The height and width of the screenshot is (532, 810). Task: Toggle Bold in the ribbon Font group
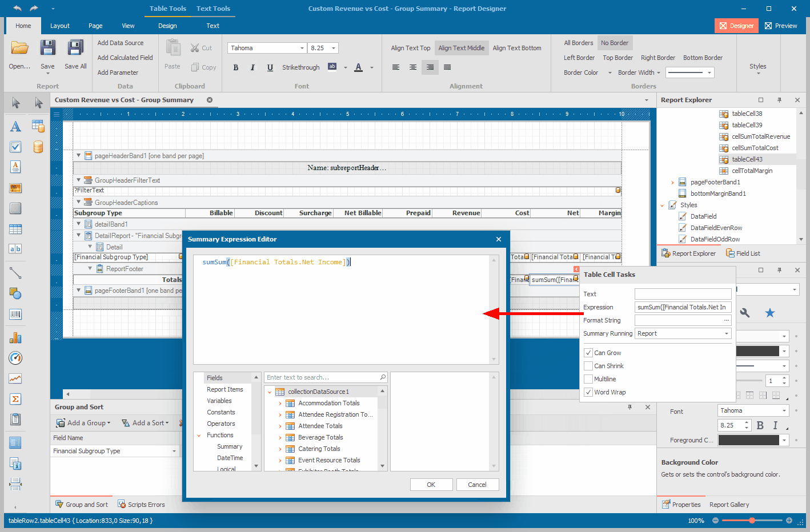[236, 67]
